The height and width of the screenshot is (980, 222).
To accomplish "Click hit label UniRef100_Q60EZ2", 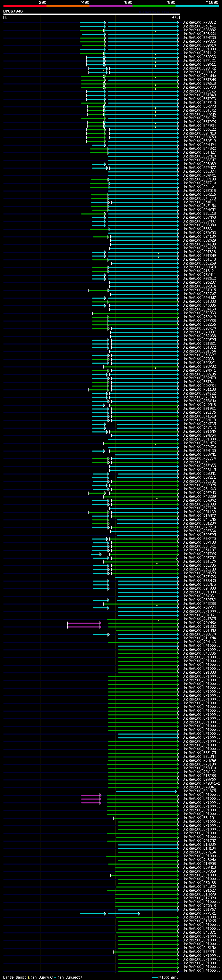I will 199,129.
